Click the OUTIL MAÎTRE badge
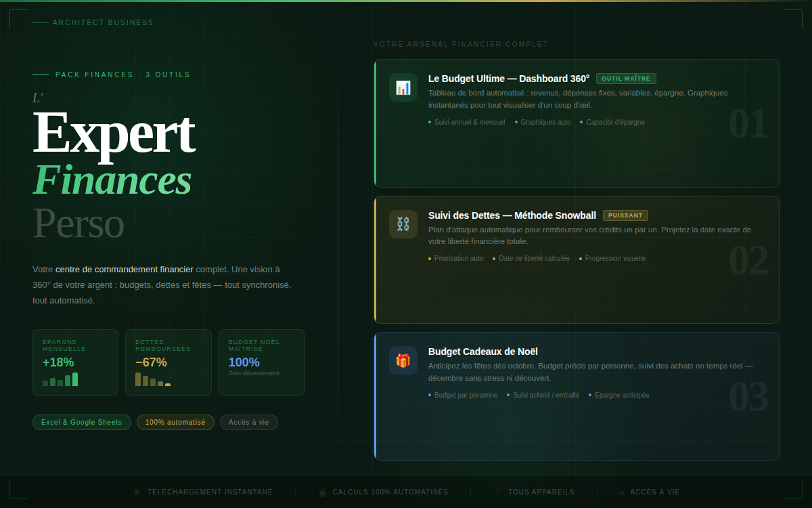The width and height of the screenshot is (812, 508). pyautogui.click(x=626, y=79)
